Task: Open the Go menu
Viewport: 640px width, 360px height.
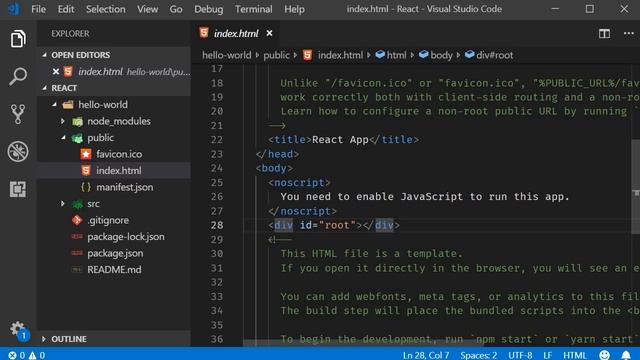Action: coord(176,9)
